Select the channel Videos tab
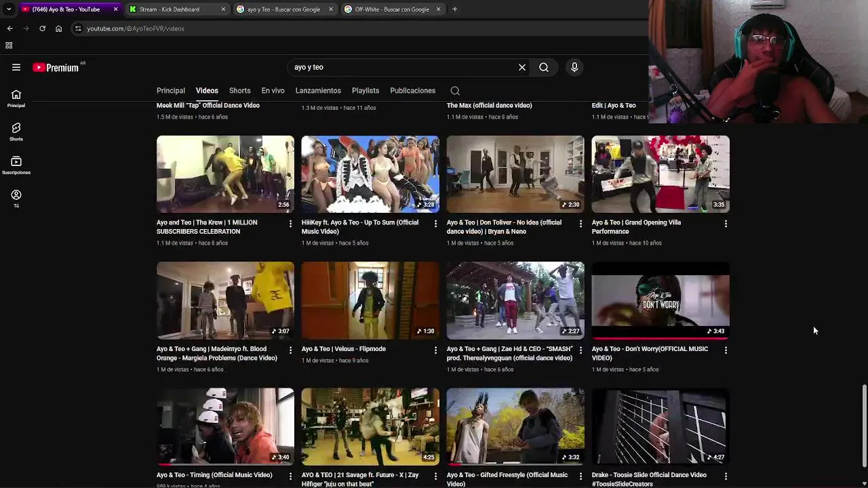This screenshot has height=488, width=868. pyautogui.click(x=207, y=91)
